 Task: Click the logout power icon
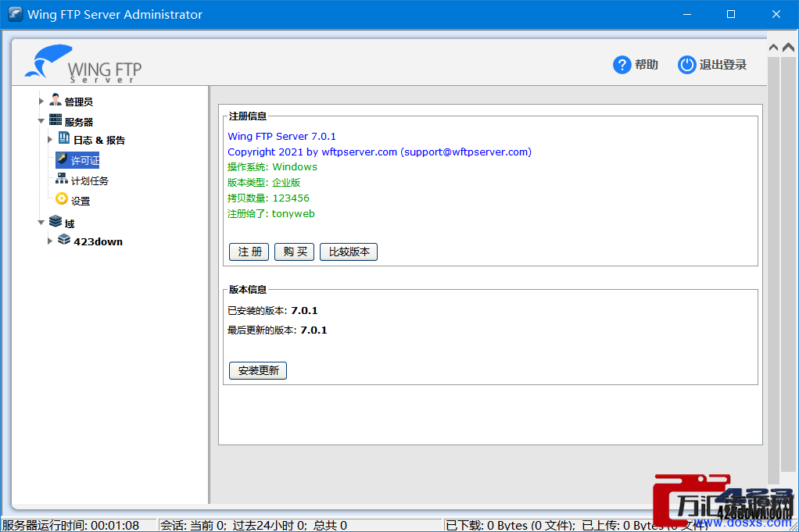(686, 65)
